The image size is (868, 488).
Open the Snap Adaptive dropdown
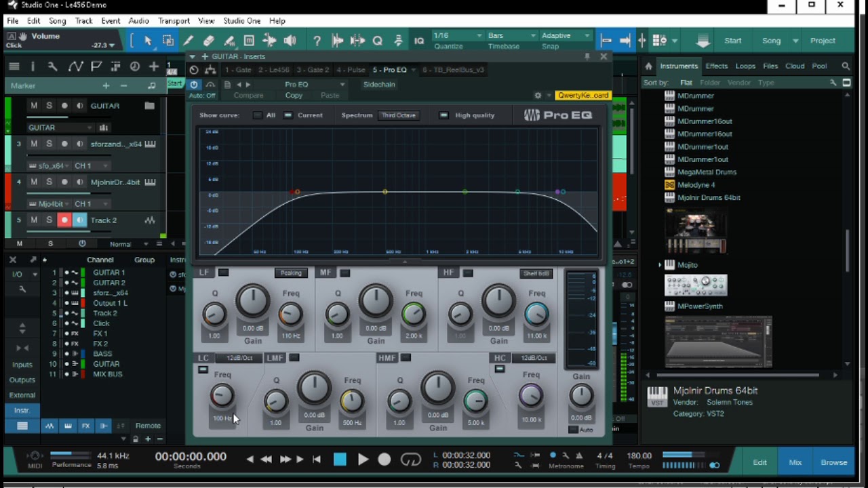point(566,35)
